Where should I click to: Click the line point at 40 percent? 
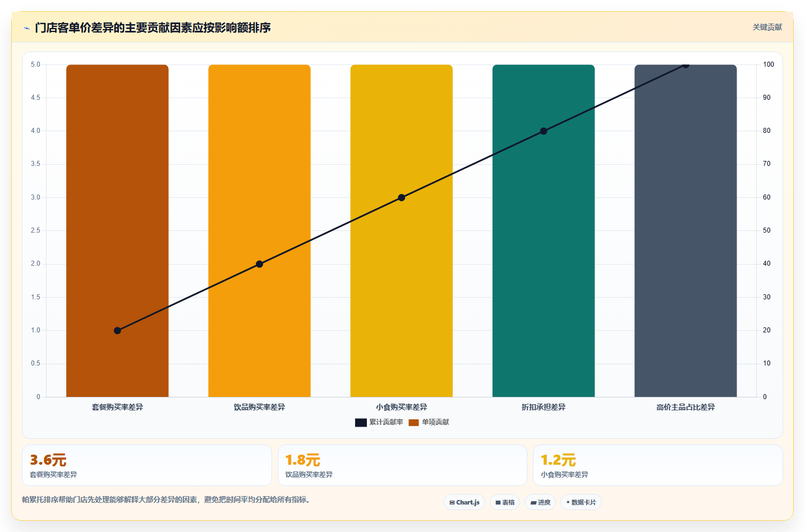pos(259,264)
